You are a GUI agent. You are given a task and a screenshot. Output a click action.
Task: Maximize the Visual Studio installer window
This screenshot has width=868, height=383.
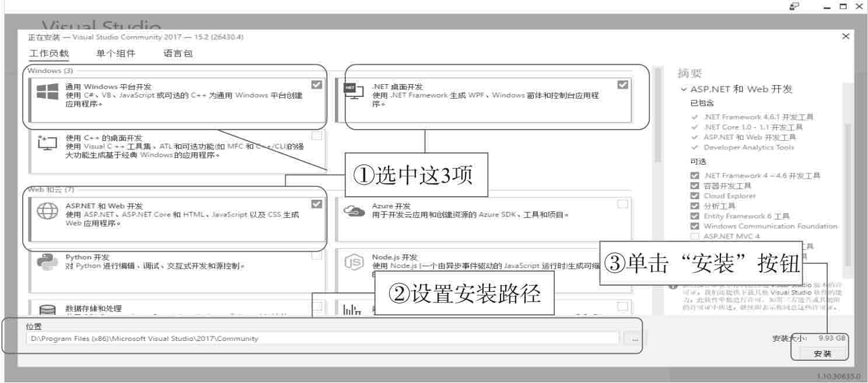(x=843, y=6)
